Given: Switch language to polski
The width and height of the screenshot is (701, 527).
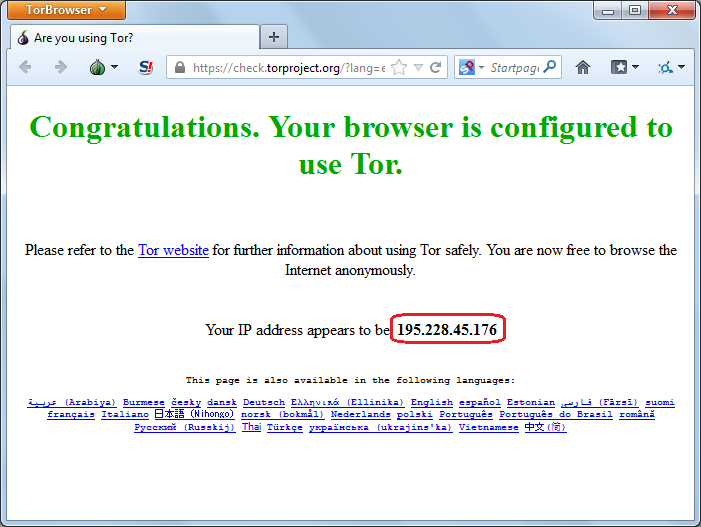Looking at the screenshot, I should tap(414, 414).
